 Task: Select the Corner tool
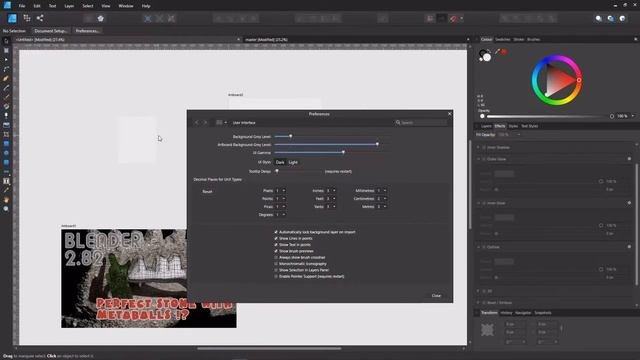point(6,69)
